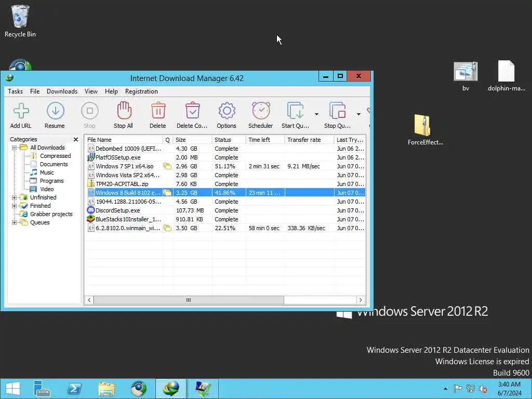This screenshot has height=399, width=532.
Task: Open the View menu
Action: pos(91,91)
